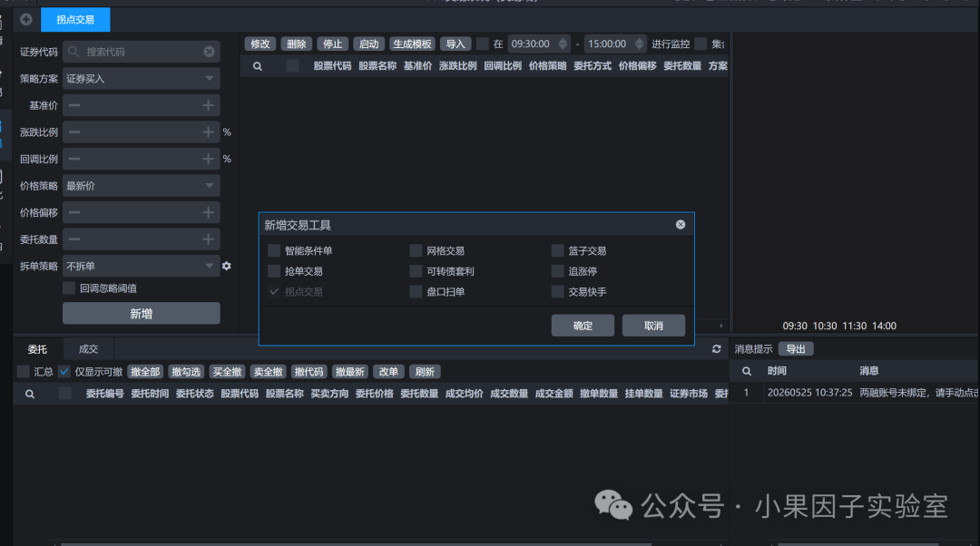Increase 基准价 with plus icon

coord(208,105)
